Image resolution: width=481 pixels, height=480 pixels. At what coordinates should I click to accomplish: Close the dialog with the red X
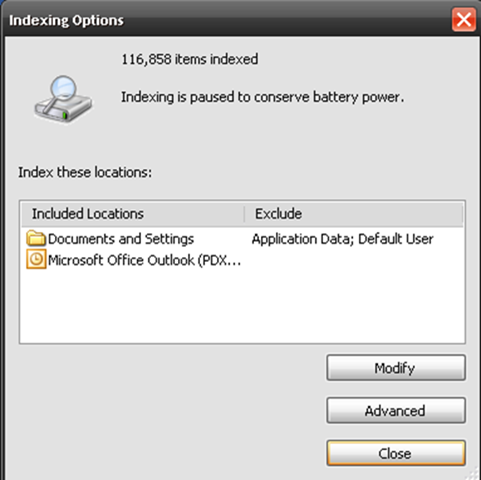[x=464, y=20]
